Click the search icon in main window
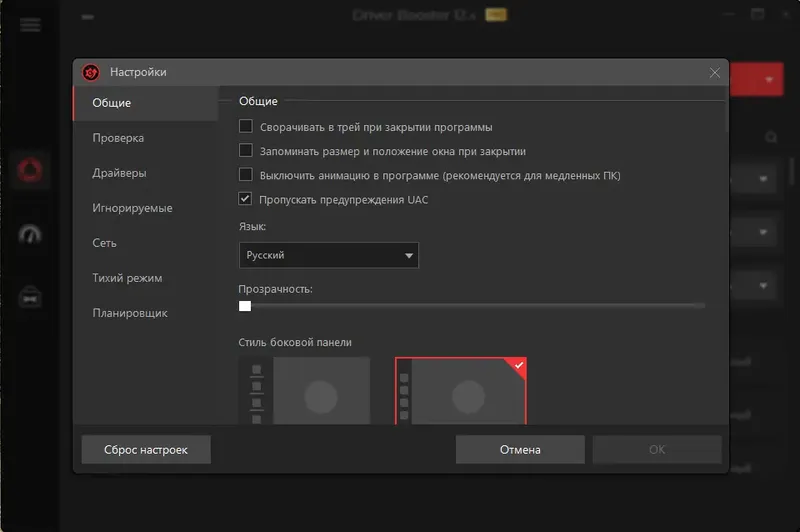 point(771,137)
